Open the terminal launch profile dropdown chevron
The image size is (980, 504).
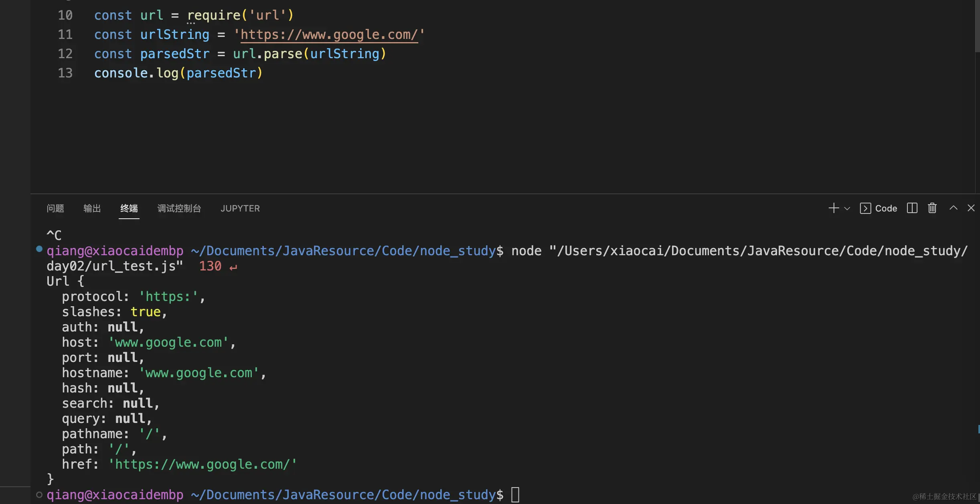[x=847, y=209]
